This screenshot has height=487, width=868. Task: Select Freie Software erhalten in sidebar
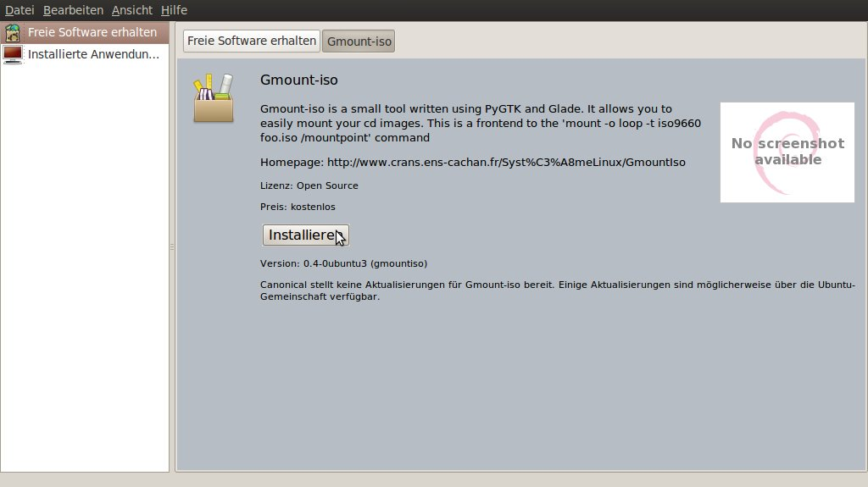85,33
